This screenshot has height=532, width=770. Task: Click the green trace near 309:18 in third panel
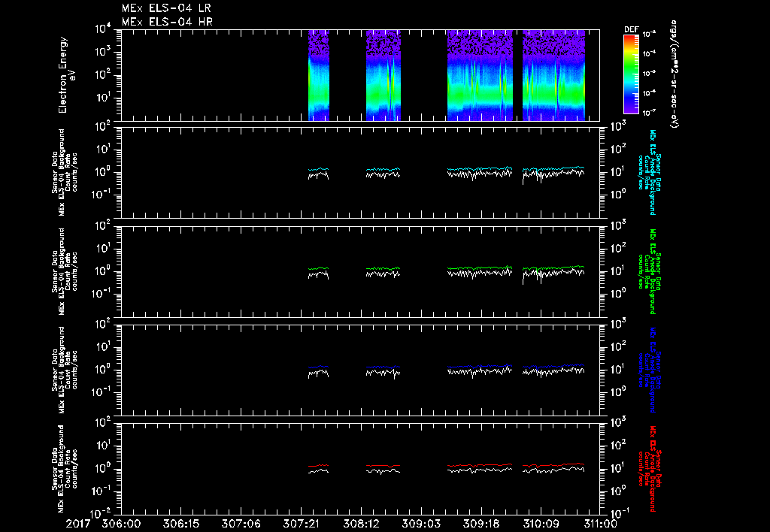click(480, 268)
